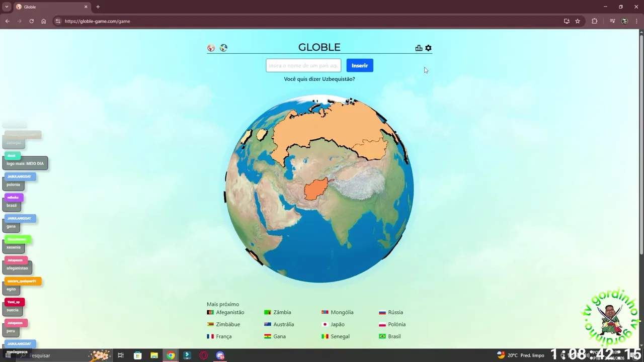Open the Windows Start menu
Screen dimensions: 644x362
9,355
